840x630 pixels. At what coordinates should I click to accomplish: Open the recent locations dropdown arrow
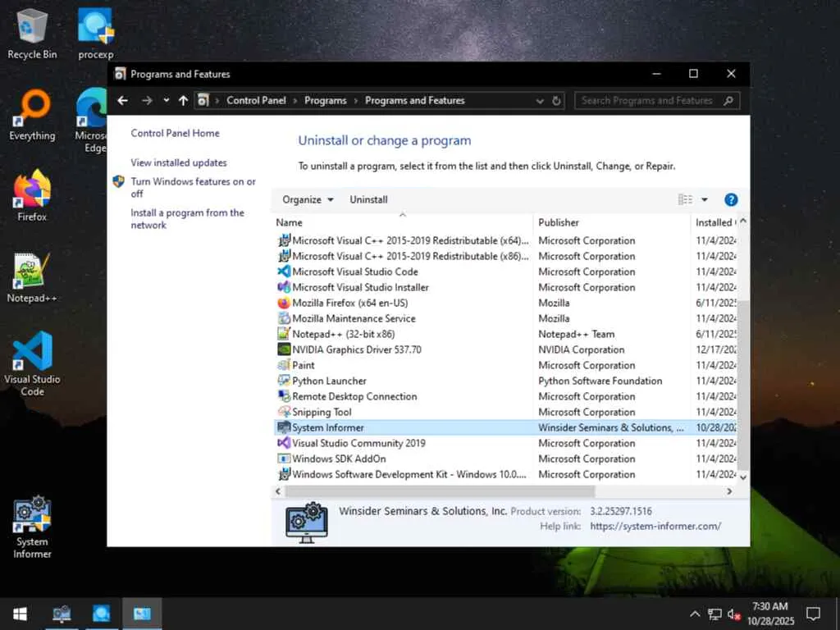(166, 100)
